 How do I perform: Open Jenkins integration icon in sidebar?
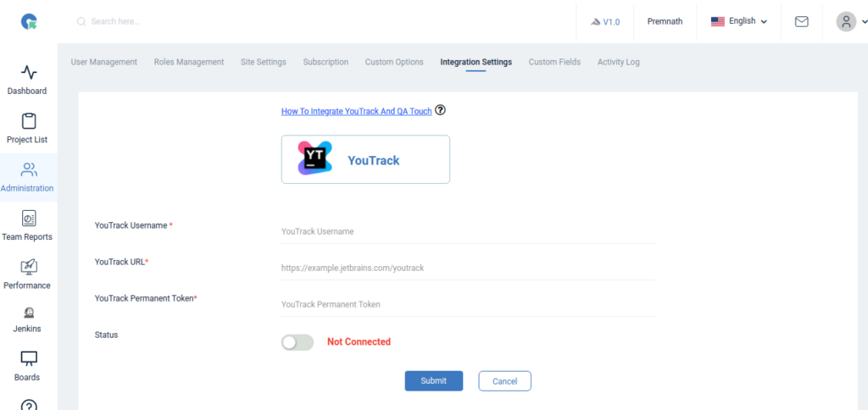pyautogui.click(x=29, y=313)
